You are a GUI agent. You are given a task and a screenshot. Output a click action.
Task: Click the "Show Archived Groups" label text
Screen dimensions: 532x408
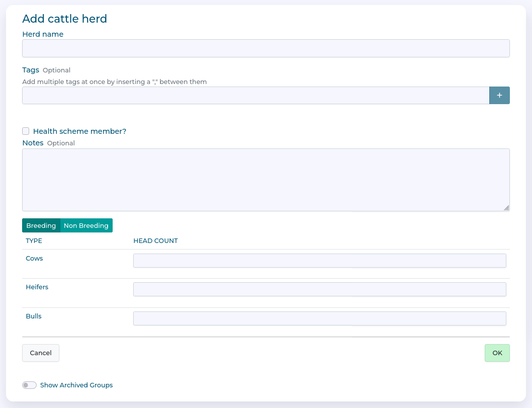(x=76, y=385)
